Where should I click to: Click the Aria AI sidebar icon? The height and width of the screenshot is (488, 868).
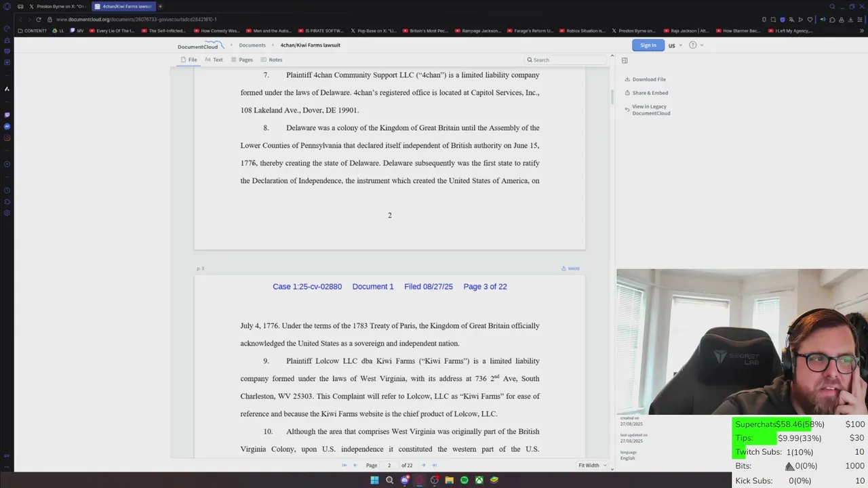click(7, 89)
